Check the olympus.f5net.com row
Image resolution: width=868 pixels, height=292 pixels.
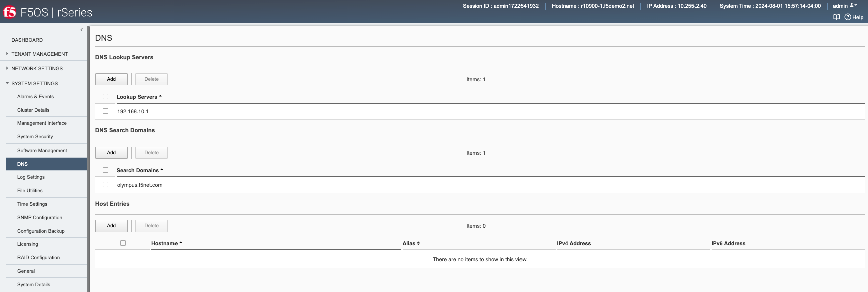(x=105, y=185)
